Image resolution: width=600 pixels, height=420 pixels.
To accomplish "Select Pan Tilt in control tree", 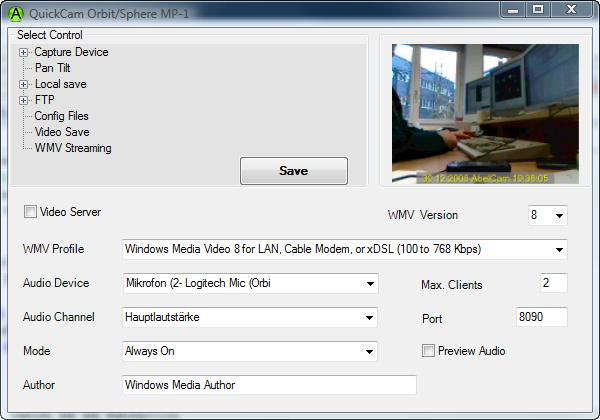I will click(52, 68).
